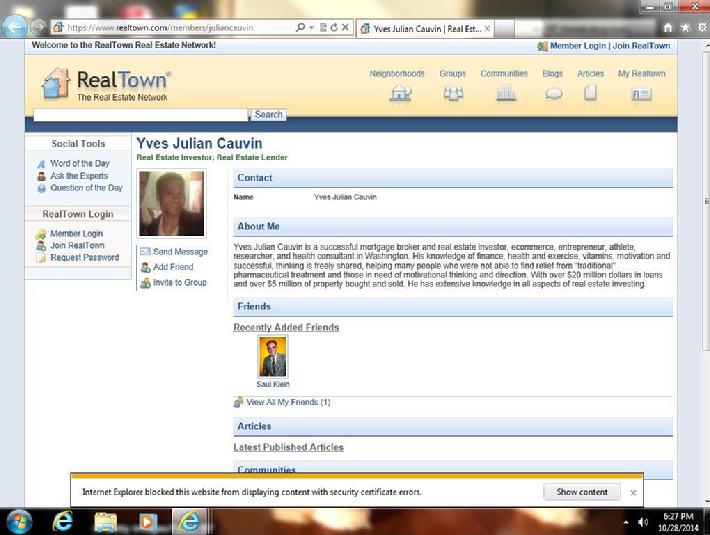Click Invite to Group link
The height and width of the screenshot is (535, 710).
point(180,282)
